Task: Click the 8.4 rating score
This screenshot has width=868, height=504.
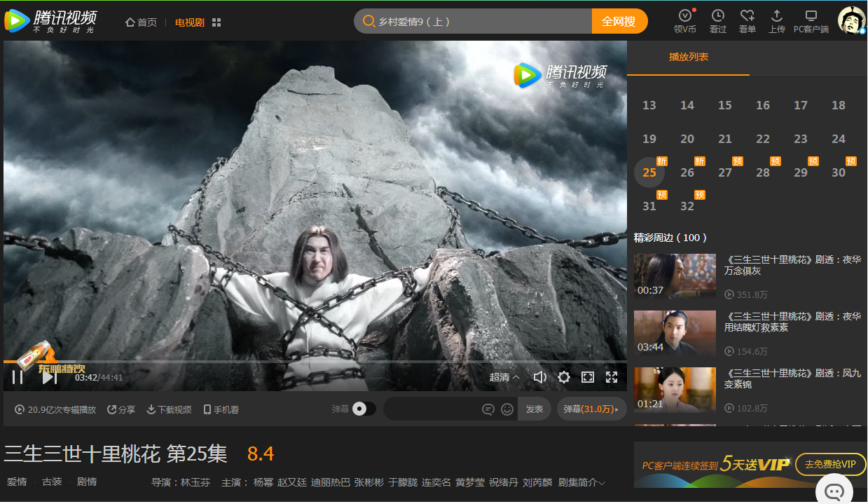Action: pos(261,454)
